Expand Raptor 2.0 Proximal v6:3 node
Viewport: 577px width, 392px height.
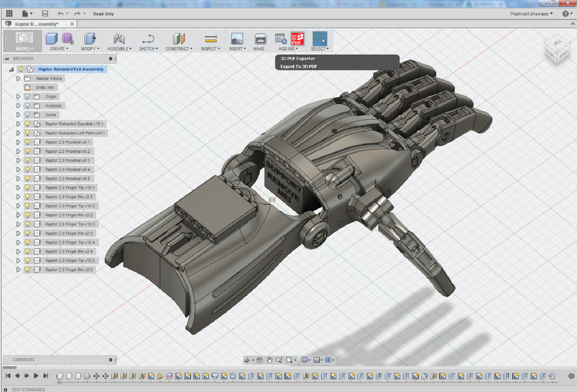[x=18, y=160]
